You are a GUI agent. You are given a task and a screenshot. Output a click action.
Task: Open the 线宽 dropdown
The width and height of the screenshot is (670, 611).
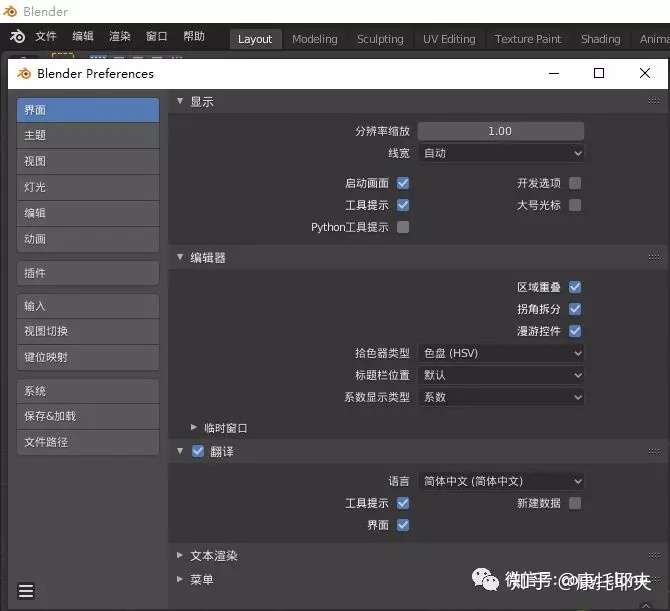pyautogui.click(x=501, y=153)
